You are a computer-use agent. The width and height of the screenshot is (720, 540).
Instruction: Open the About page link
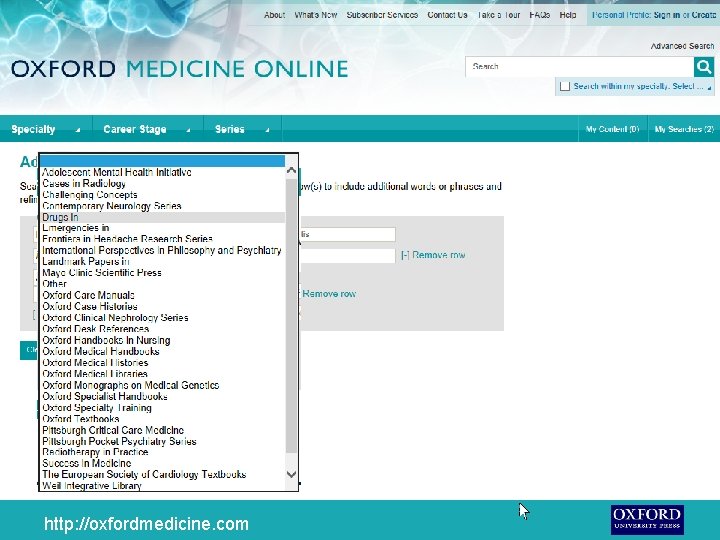[x=275, y=15]
